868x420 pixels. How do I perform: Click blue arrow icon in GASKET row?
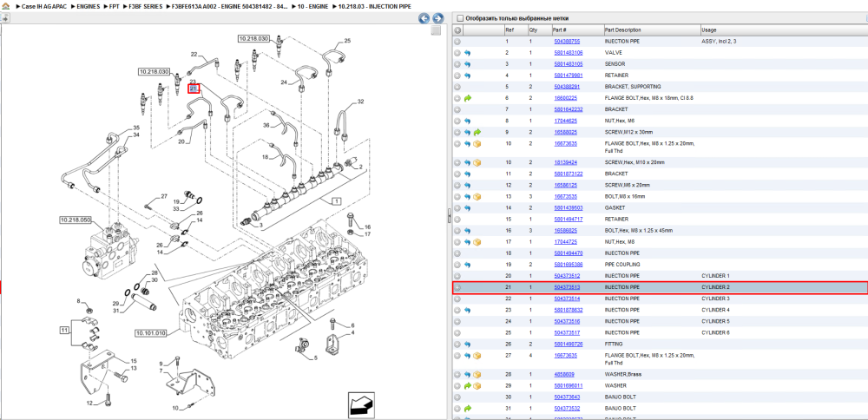click(467, 208)
